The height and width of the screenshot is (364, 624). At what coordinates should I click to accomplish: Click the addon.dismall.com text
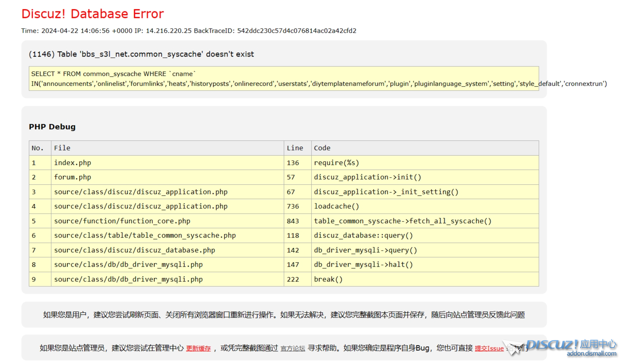[x=591, y=354]
